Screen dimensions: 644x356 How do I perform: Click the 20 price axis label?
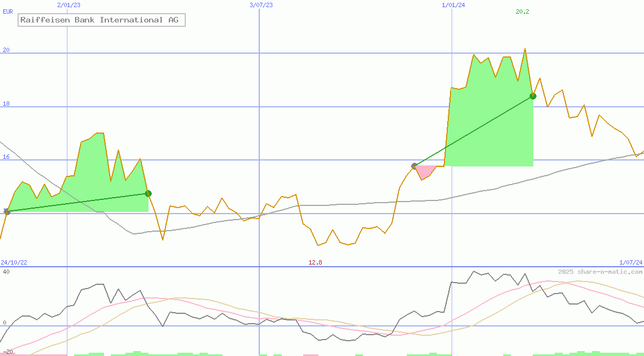coord(7,50)
